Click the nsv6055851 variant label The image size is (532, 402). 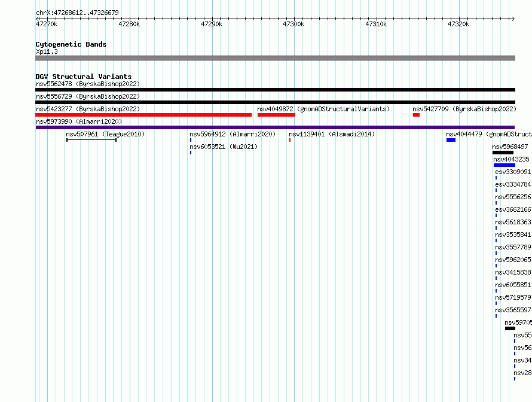[x=513, y=285]
